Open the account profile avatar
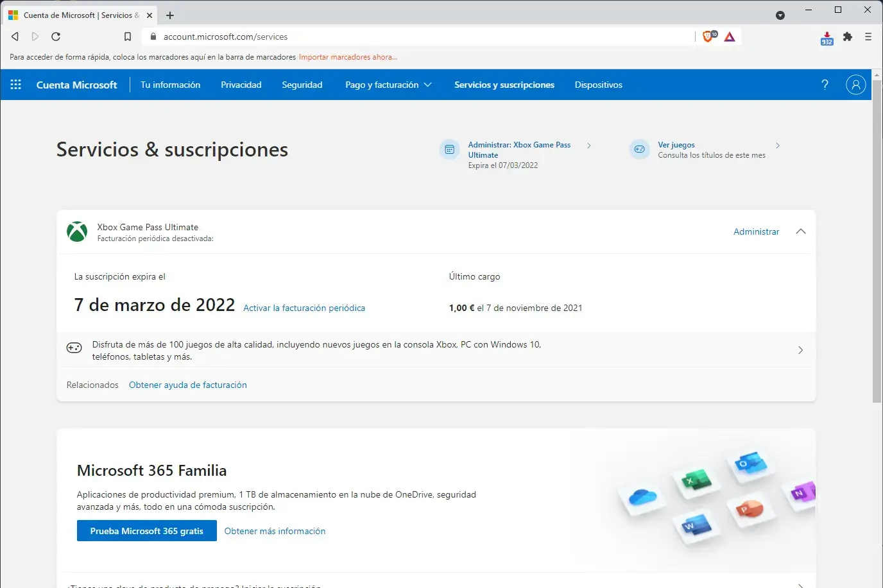This screenshot has width=883, height=588. (x=856, y=85)
